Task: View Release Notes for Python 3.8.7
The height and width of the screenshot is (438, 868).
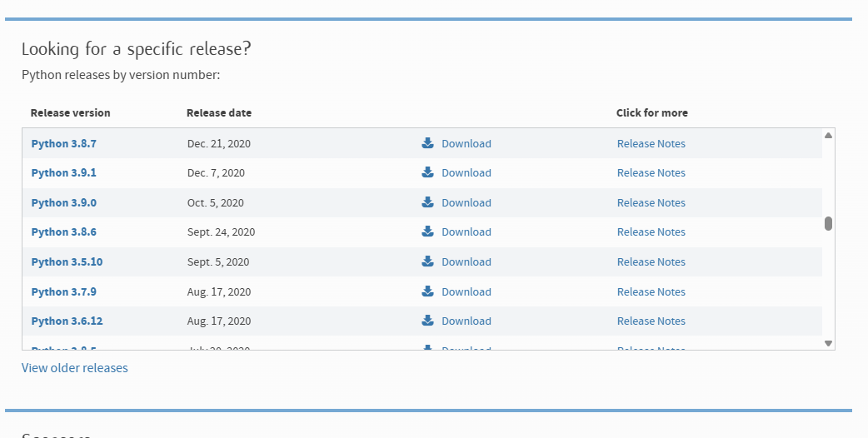Action: [x=651, y=144]
